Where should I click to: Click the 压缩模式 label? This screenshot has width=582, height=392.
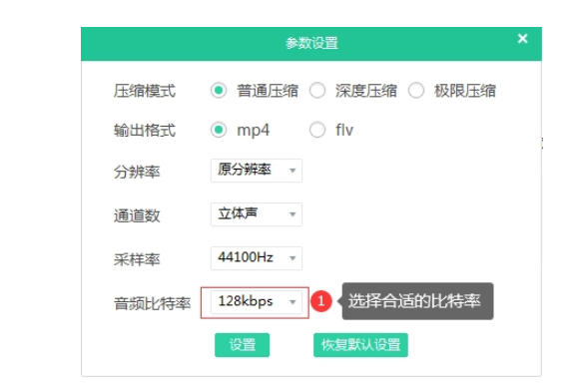click(145, 91)
